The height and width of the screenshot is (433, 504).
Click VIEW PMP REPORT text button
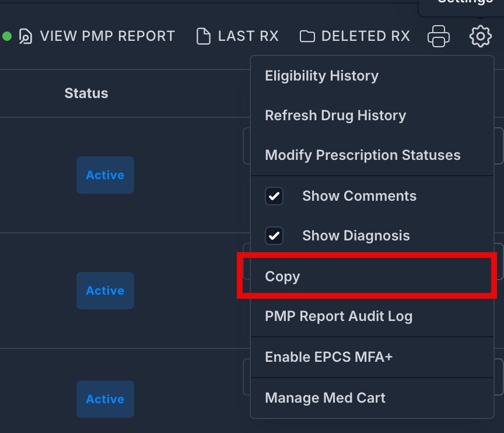click(108, 36)
